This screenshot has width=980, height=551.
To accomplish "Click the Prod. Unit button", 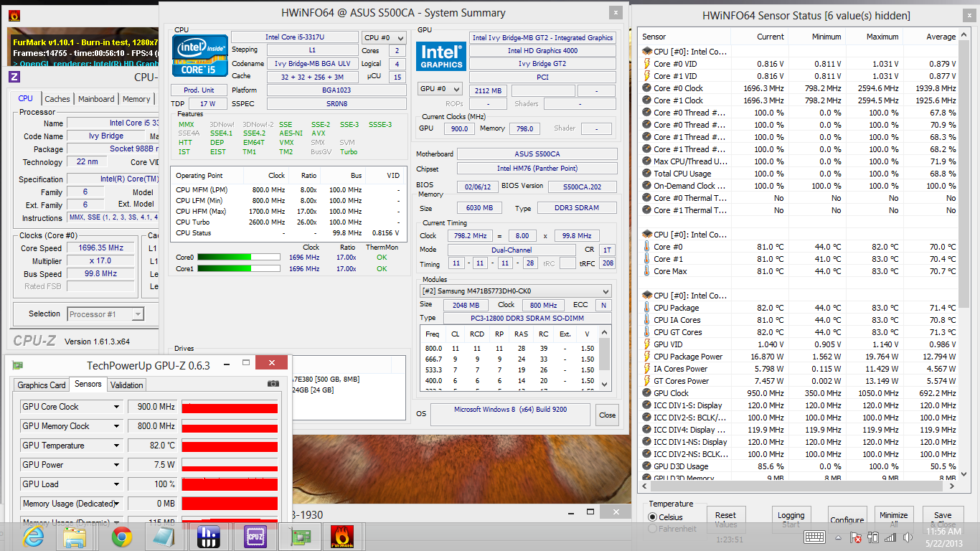I will (x=199, y=90).
